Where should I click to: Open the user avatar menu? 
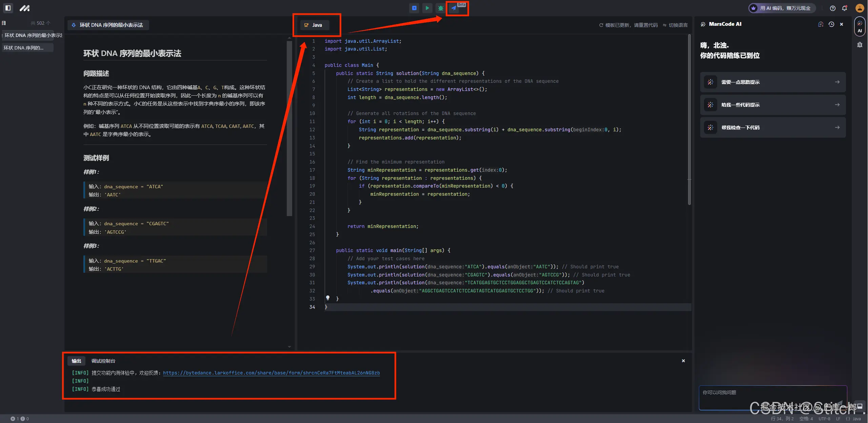pyautogui.click(x=860, y=8)
